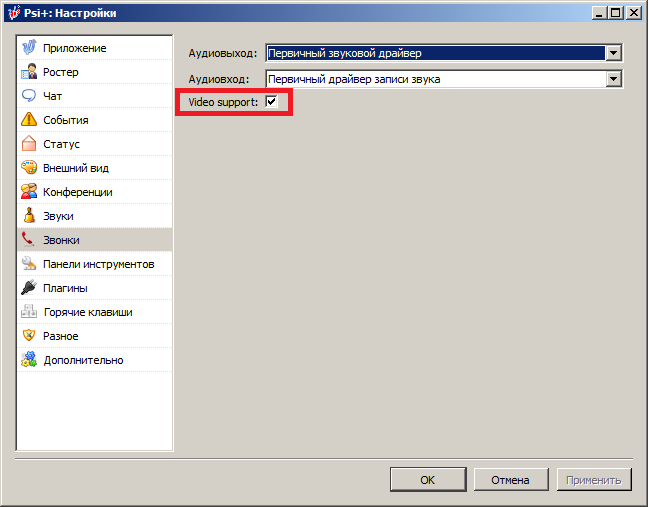The height and width of the screenshot is (507, 648).
Task: Select the Ростер contact icon
Action: (x=29, y=72)
